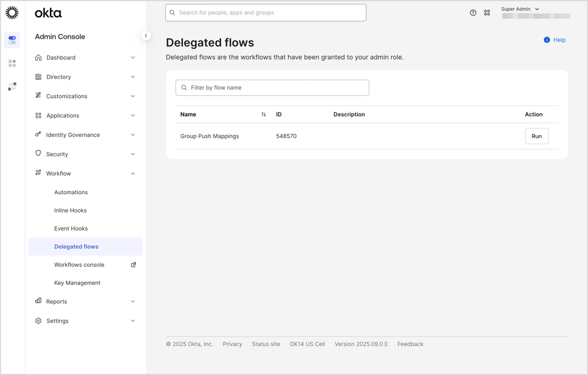Click the Group Push Mappings flow name
The height and width of the screenshot is (375, 588).
point(210,136)
